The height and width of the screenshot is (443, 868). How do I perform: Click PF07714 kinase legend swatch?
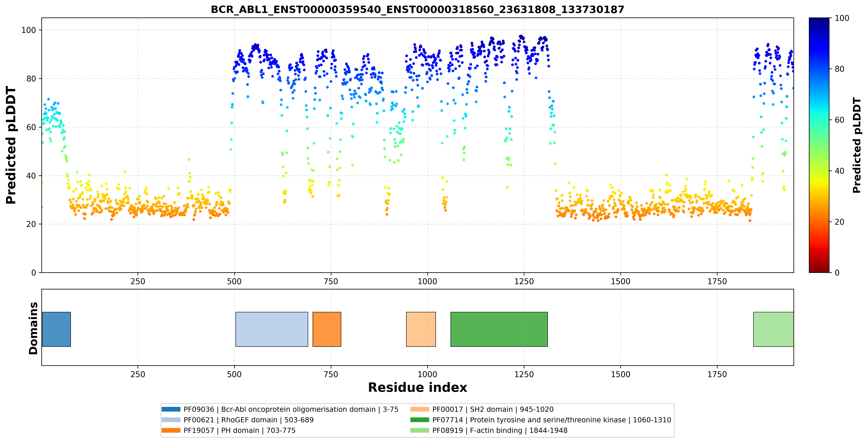tap(420, 420)
